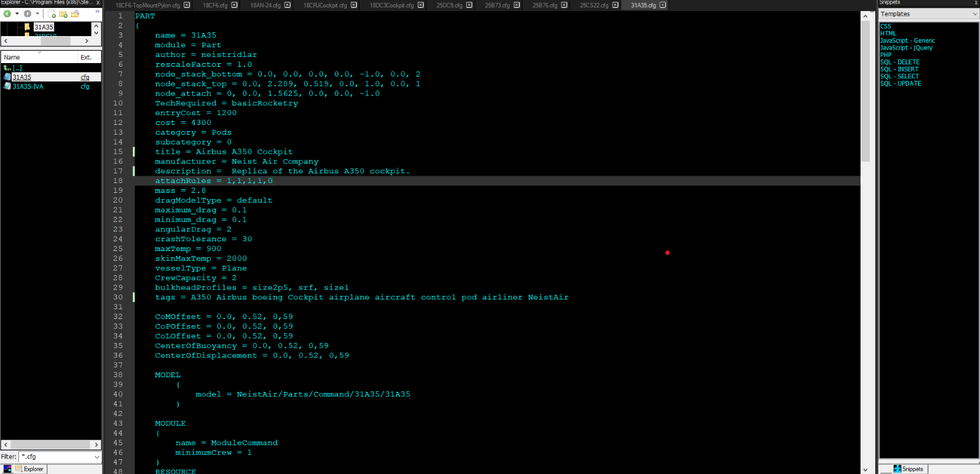Switch to the Snippets bottom tab

909,469
